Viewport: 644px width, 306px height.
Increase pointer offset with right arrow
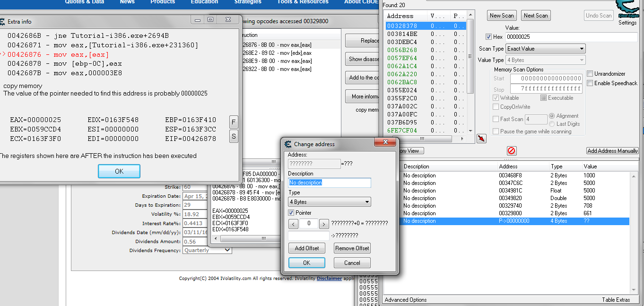pos(324,223)
